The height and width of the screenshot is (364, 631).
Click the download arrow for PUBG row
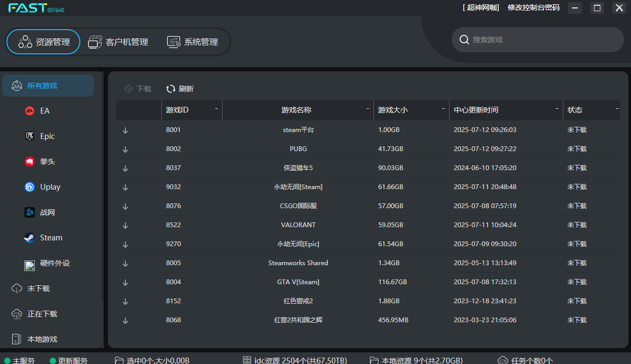pos(125,150)
